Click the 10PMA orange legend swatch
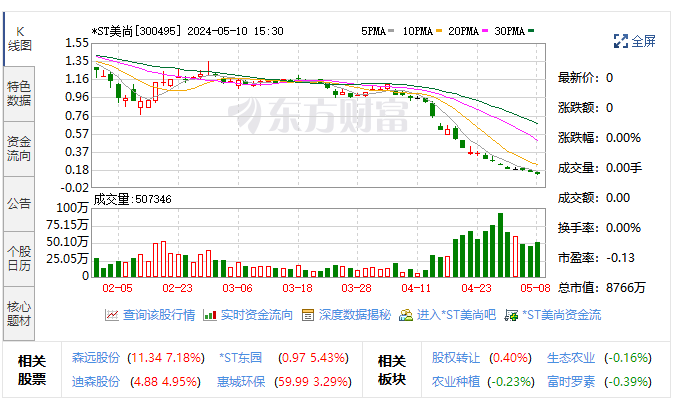The width and height of the screenshot is (675, 410). (x=439, y=31)
